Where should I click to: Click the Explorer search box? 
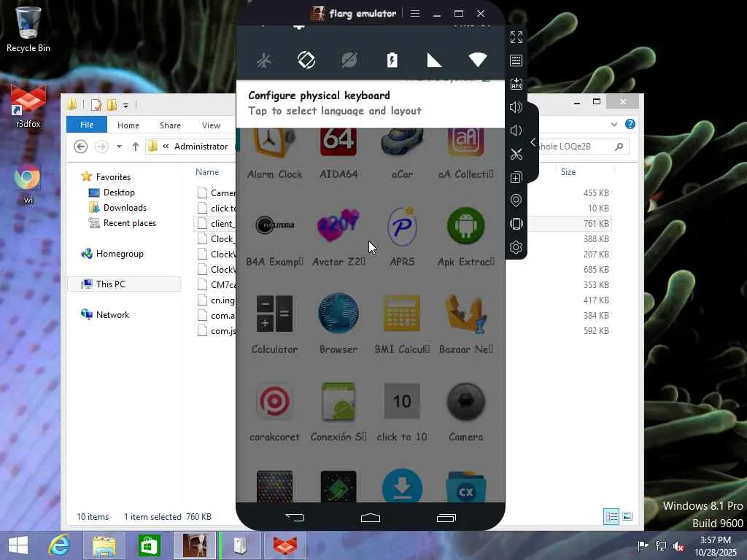pos(582,146)
